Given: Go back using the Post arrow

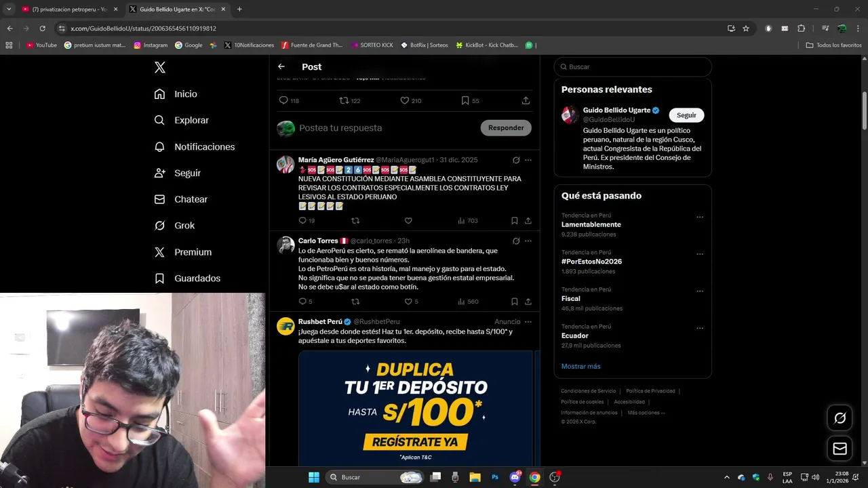Looking at the screenshot, I should coord(281,66).
